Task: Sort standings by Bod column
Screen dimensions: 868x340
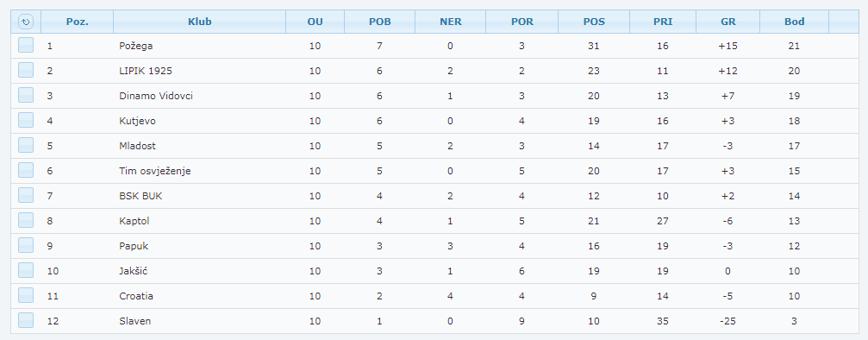Action: click(x=795, y=22)
